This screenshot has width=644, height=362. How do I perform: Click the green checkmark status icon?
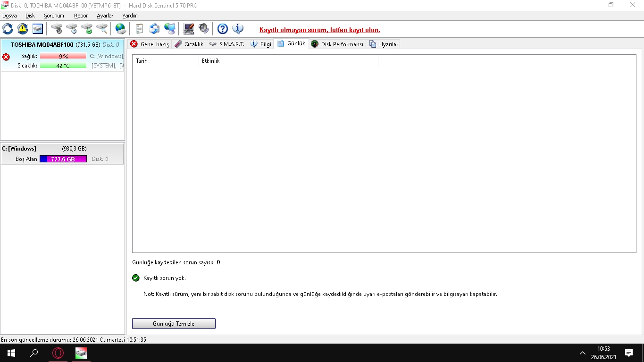[x=136, y=278]
